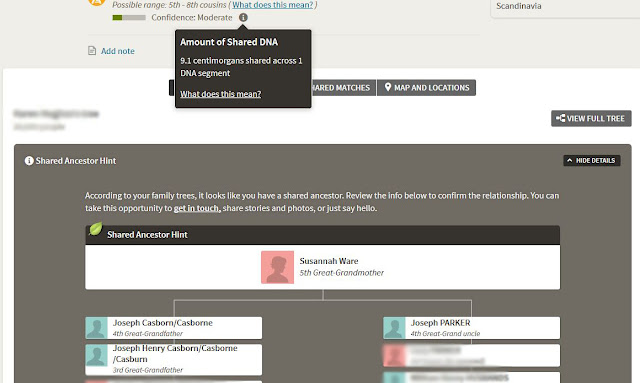
Task: Click the green leaf hint icon
Action: click(x=96, y=229)
